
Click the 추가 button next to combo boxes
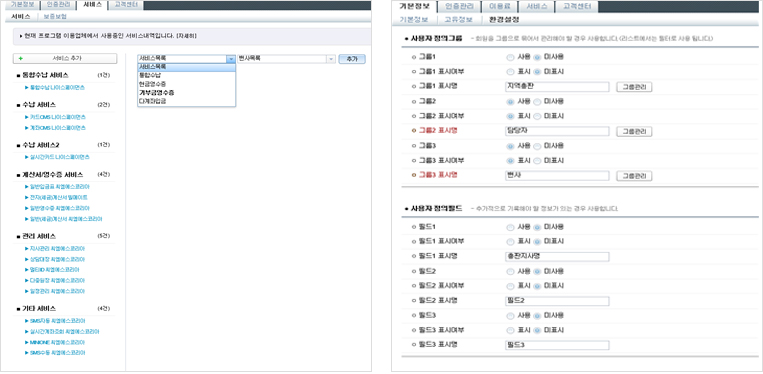[x=352, y=59]
